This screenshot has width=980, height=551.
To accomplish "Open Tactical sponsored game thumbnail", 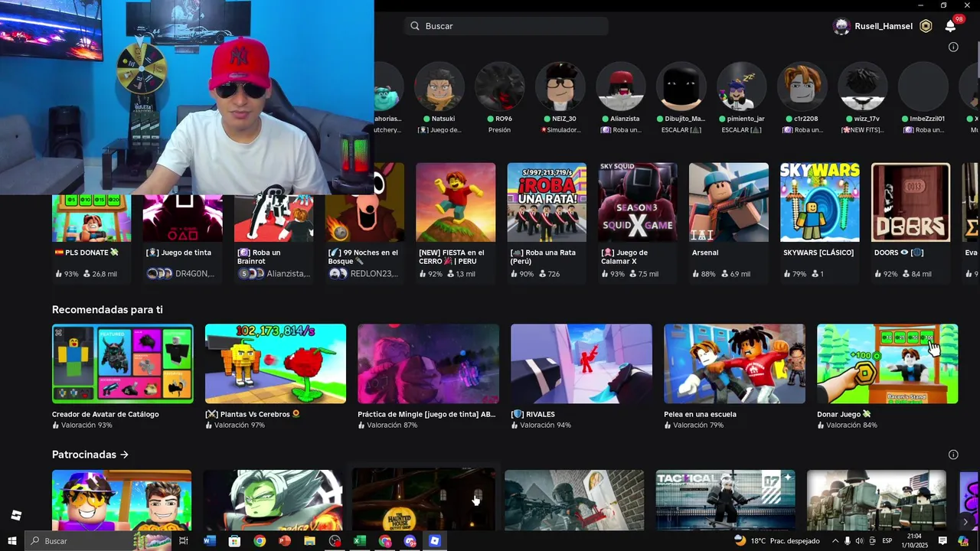I will tap(726, 500).
